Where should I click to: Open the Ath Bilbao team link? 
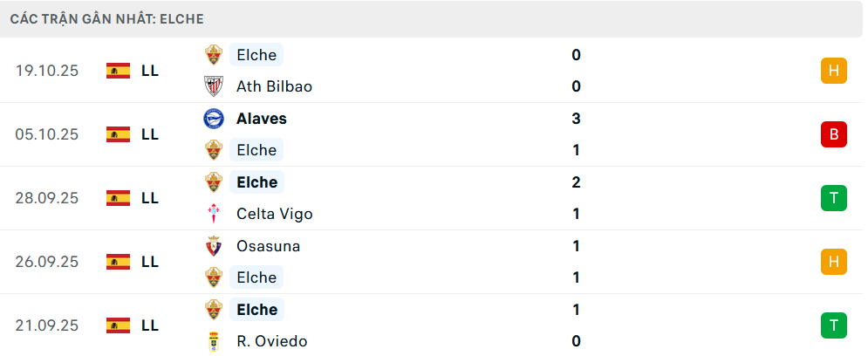pyautogui.click(x=274, y=86)
